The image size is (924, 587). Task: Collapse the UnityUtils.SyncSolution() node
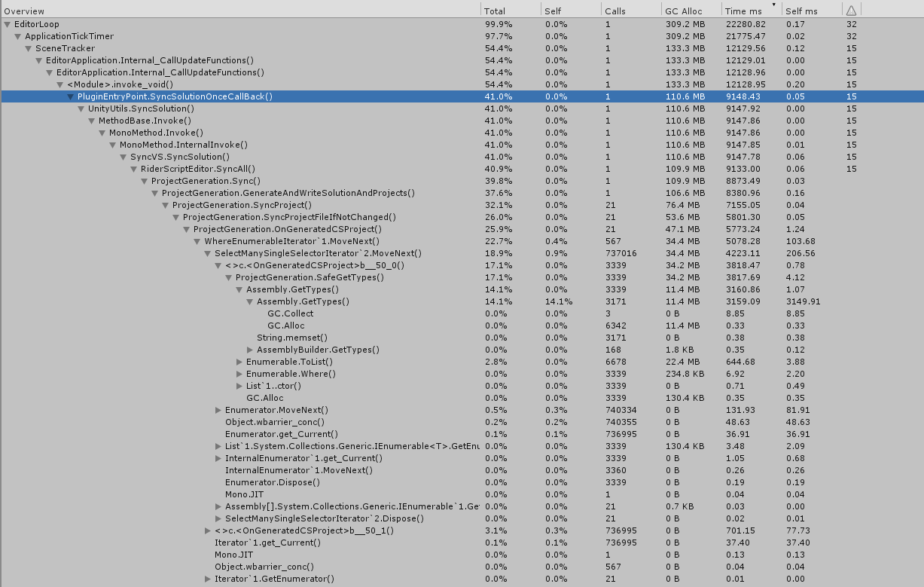click(81, 109)
